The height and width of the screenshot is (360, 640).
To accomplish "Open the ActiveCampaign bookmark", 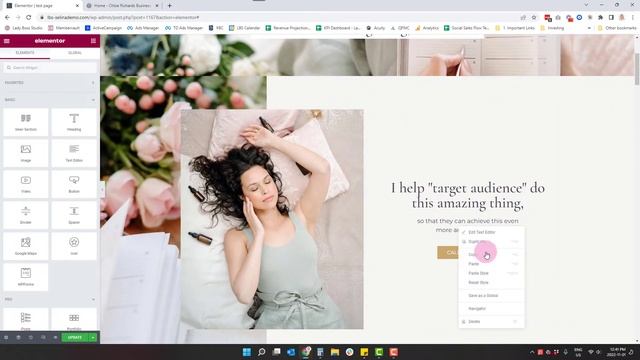I will tap(103, 28).
